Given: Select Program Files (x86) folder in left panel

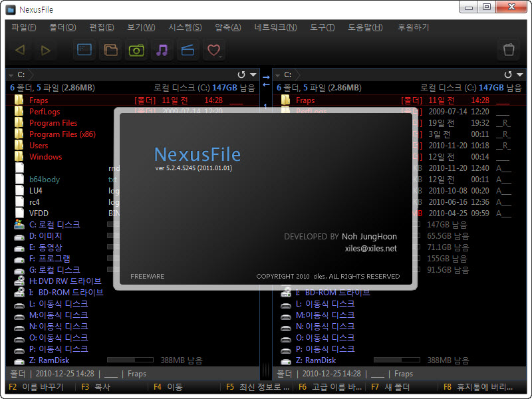Looking at the screenshot, I should tap(63, 134).
